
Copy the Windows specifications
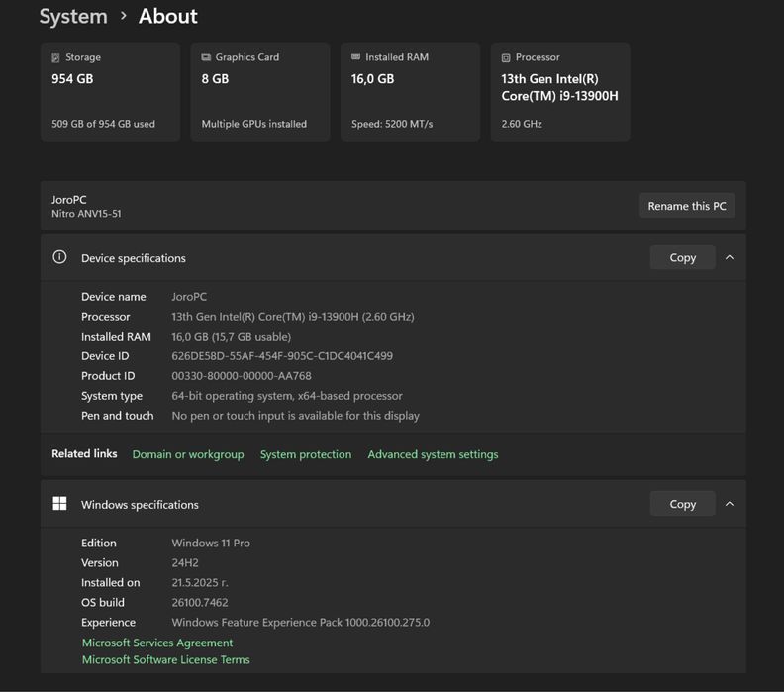click(682, 504)
